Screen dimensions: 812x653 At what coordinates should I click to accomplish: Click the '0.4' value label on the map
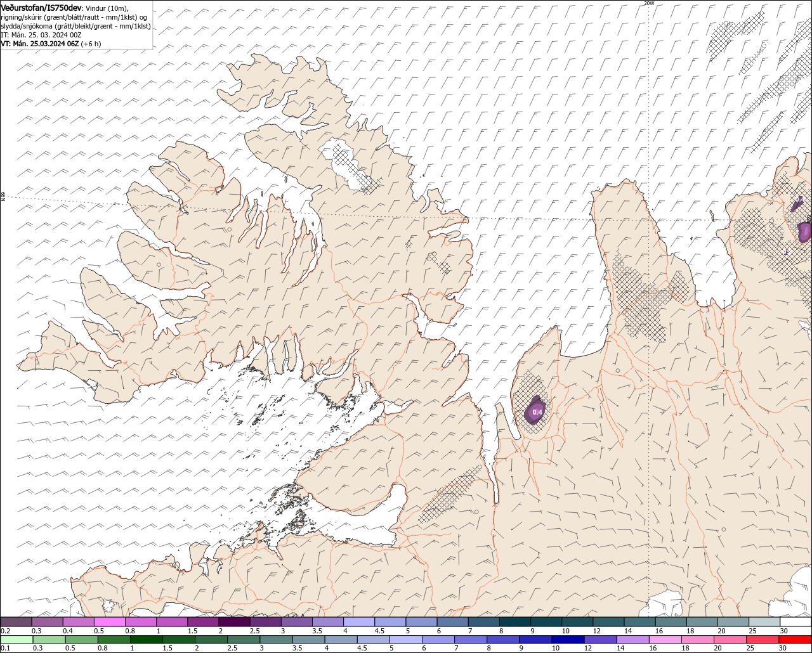tap(537, 412)
